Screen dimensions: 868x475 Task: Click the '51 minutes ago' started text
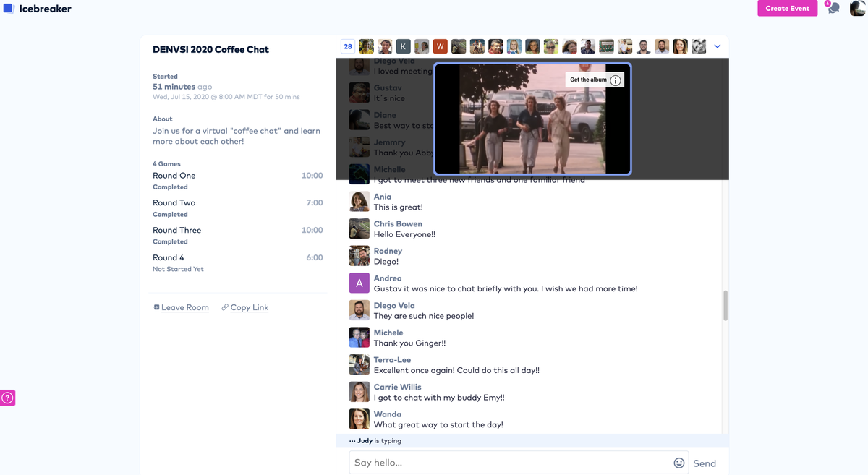182,87
